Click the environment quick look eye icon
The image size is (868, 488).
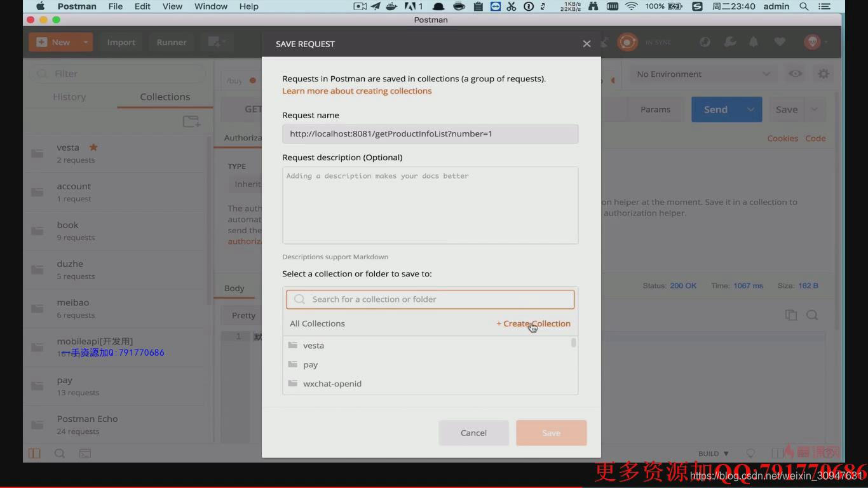tap(795, 74)
